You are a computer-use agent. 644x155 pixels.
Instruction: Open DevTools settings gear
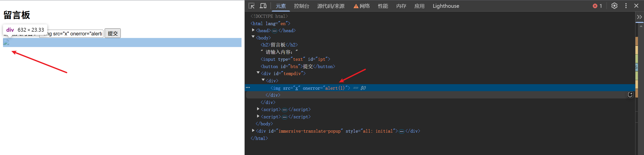click(x=614, y=6)
